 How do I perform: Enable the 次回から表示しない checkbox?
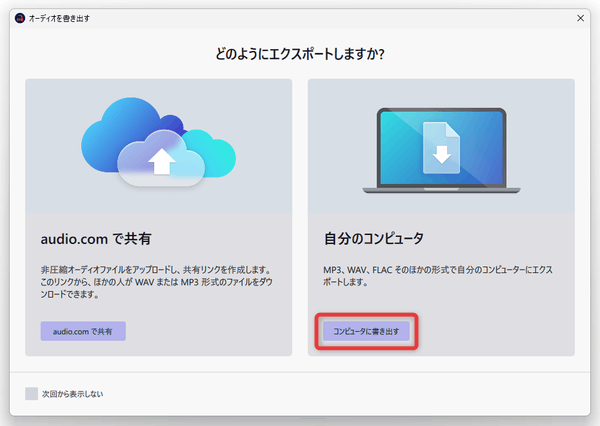31,393
